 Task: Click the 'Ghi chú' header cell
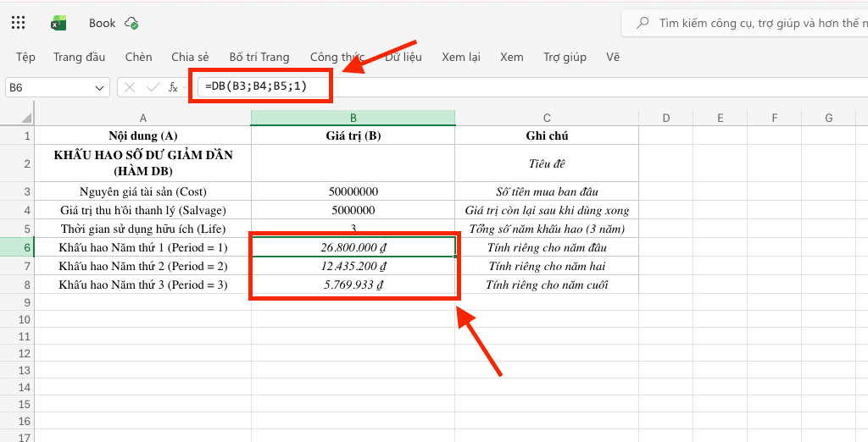point(547,135)
